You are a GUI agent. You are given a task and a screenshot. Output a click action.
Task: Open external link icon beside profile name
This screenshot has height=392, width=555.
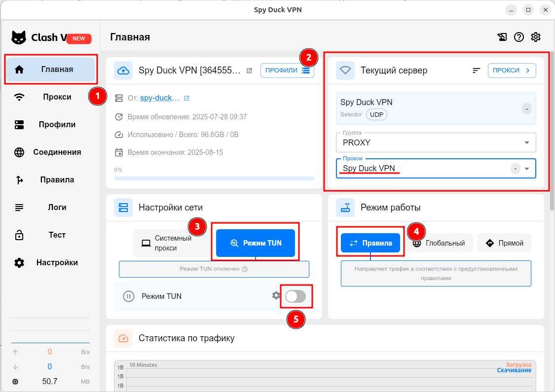coord(249,71)
